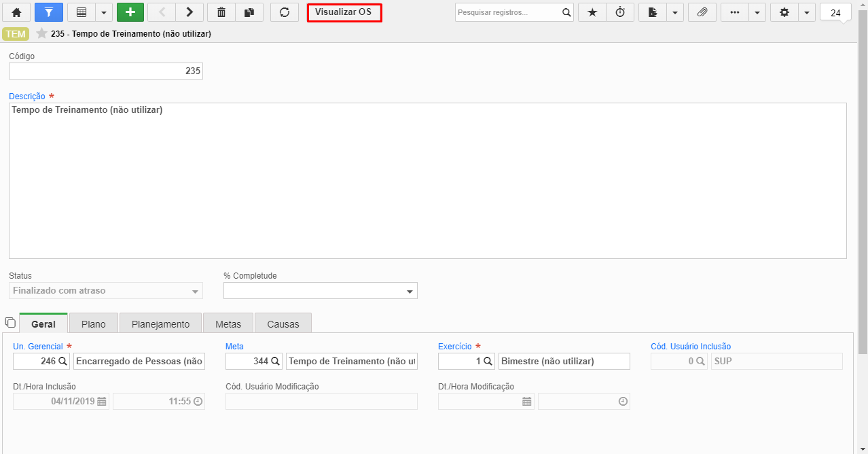
Task: Click the Un. Gerencial field link
Action: [x=38, y=347]
